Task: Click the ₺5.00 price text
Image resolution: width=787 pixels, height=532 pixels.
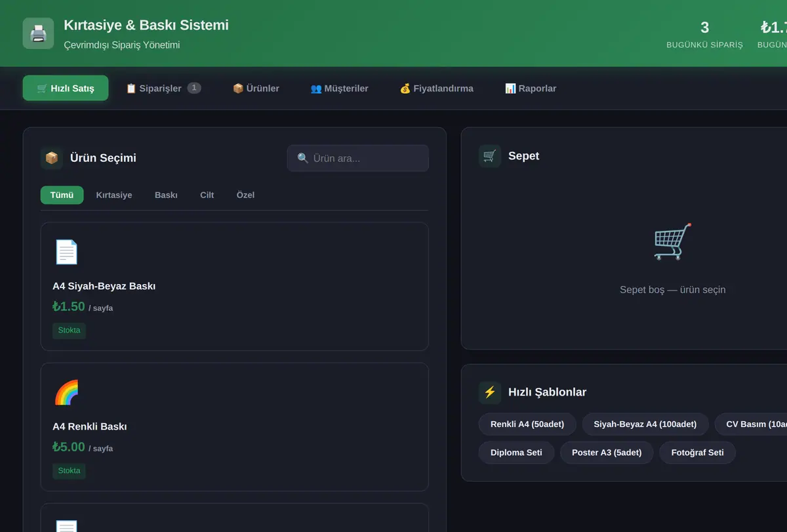Action: 69,447
